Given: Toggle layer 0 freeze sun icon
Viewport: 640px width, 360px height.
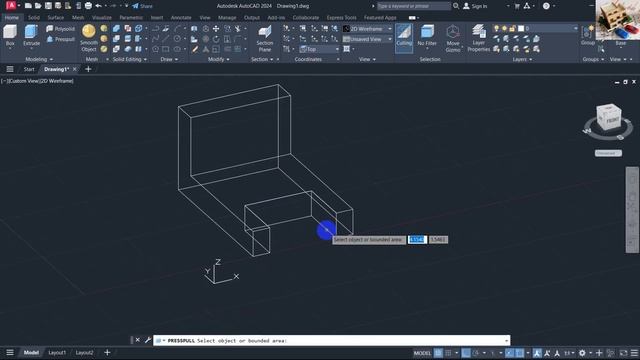Looking at the screenshot, I should (x=504, y=29).
